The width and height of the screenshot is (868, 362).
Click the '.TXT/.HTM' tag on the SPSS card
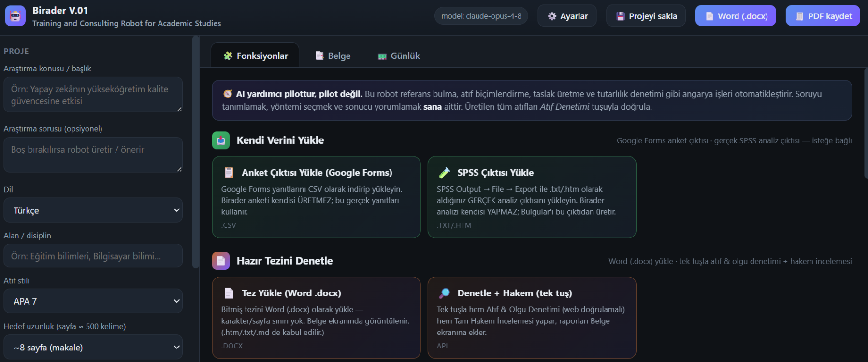pos(454,225)
